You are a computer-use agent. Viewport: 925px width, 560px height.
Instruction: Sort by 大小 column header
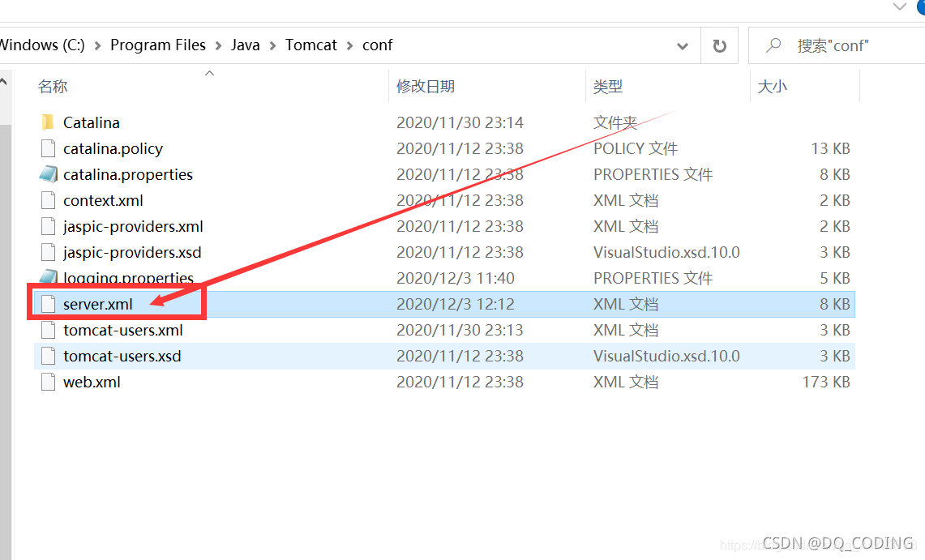773,87
